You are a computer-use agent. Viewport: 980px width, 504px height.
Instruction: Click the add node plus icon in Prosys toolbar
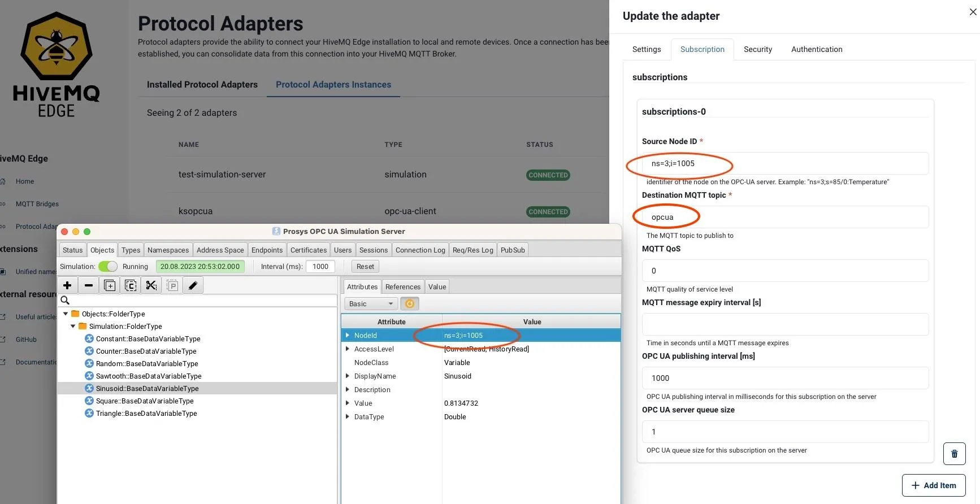click(x=67, y=285)
